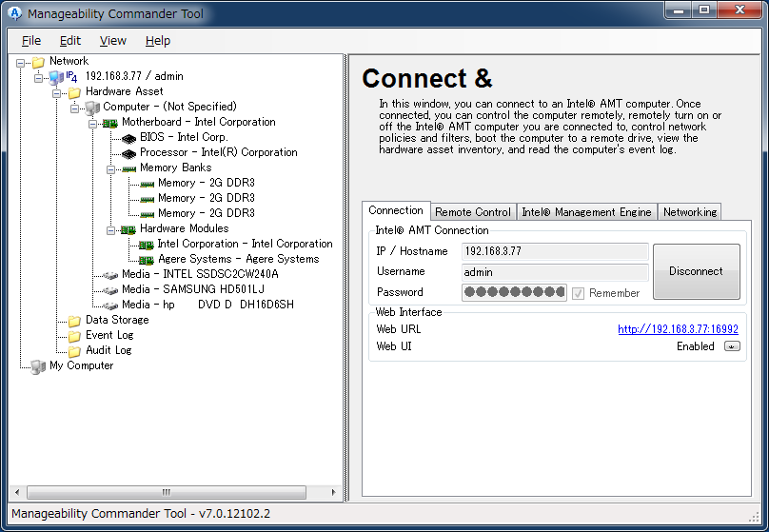Click the Memory Banks icon
769x532 pixels.
pyautogui.click(x=128, y=167)
